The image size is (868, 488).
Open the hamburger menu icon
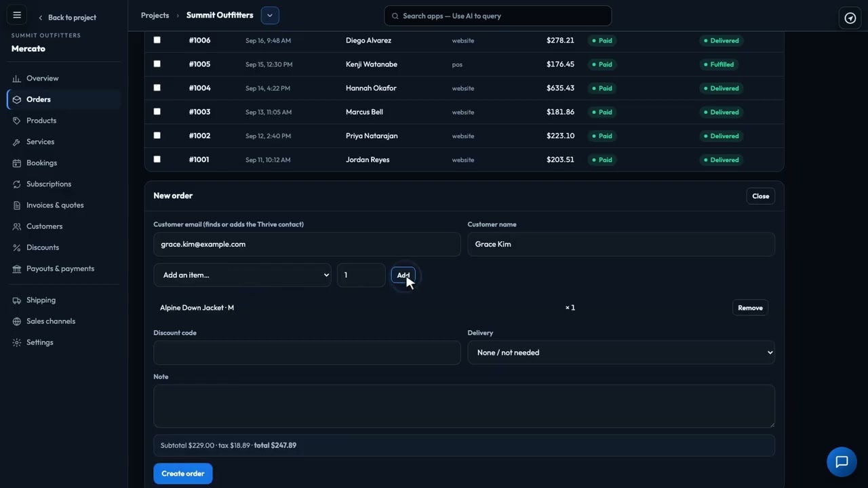(x=17, y=15)
